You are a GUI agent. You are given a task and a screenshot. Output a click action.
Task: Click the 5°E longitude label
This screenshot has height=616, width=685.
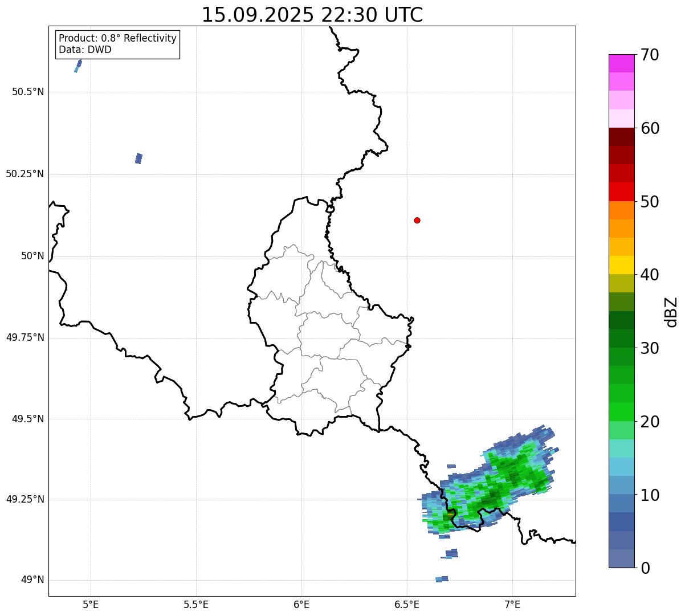tap(91, 604)
